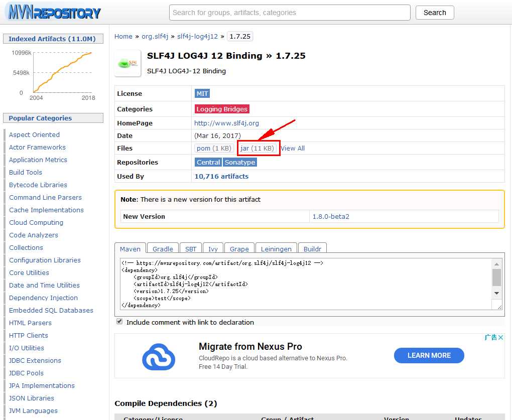Switch to the Buildr tab

(x=312, y=249)
